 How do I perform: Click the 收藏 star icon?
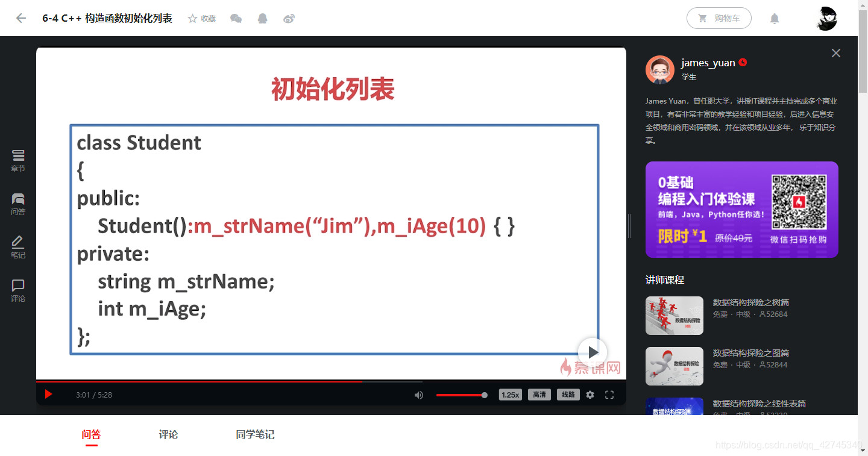pyautogui.click(x=193, y=19)
